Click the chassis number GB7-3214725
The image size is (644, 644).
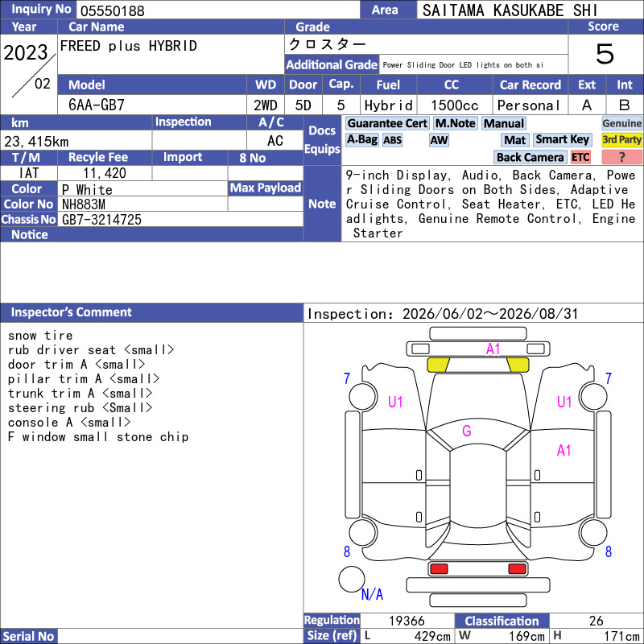click(x=102, y=219)
